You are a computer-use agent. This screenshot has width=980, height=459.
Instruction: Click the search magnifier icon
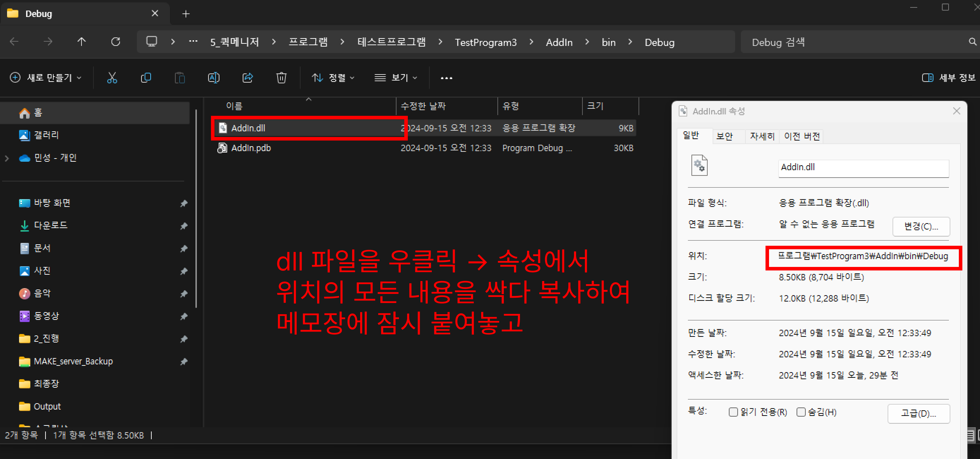pyautogui.click(x=972, y=42)
